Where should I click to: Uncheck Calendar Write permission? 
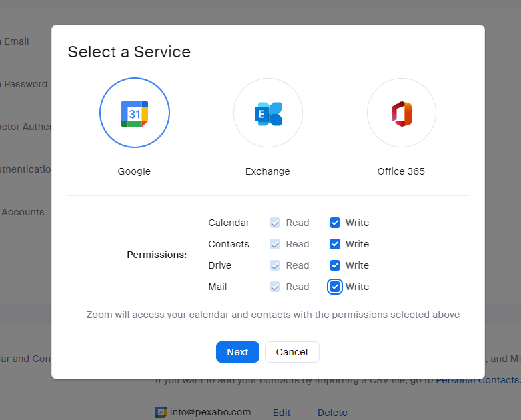coord(335,223)
